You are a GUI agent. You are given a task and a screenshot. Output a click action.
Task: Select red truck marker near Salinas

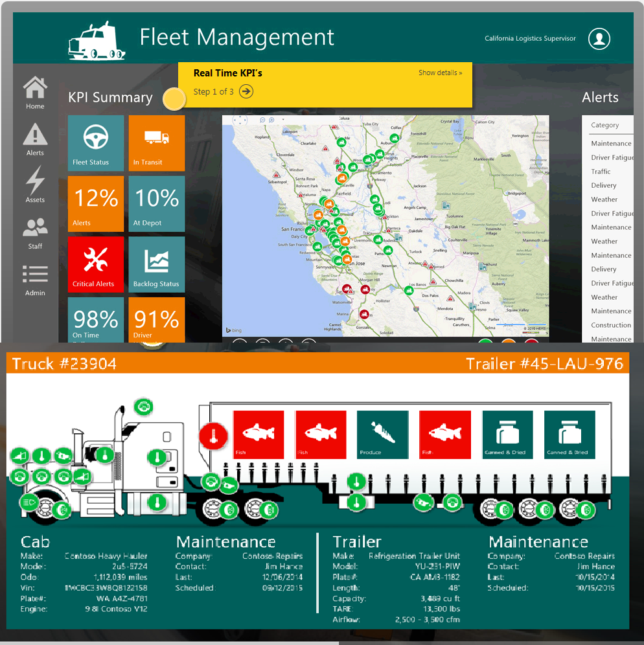click(363, 314)
